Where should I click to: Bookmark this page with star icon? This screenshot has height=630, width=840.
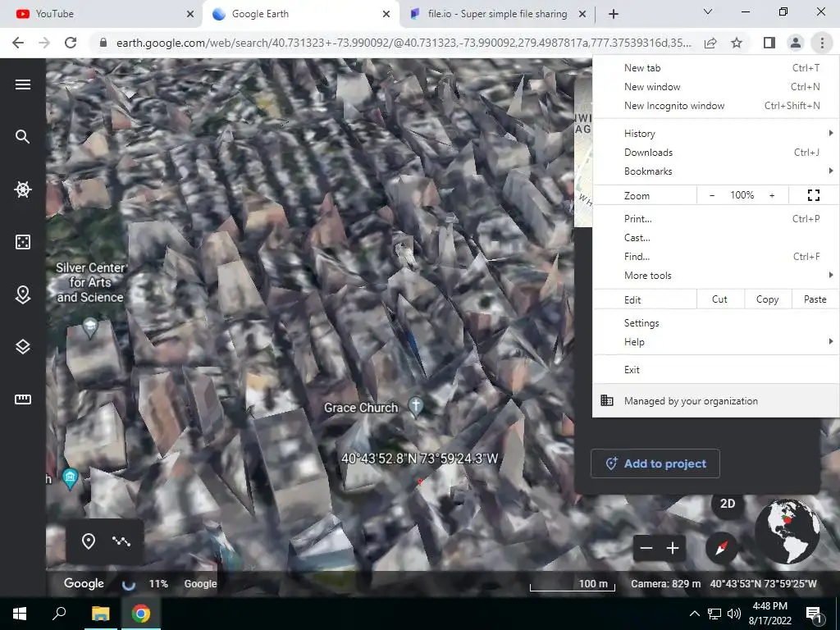(x=737, y=43)
